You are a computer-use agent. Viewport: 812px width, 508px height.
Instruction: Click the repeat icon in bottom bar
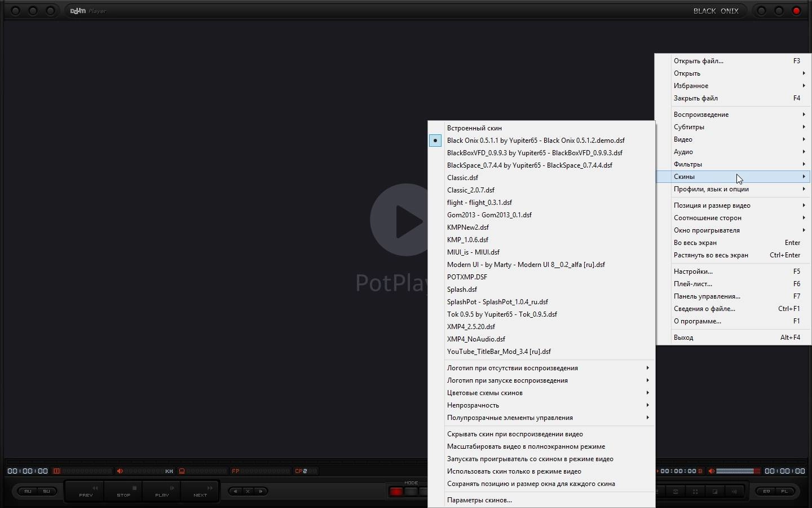click(676, 492)
